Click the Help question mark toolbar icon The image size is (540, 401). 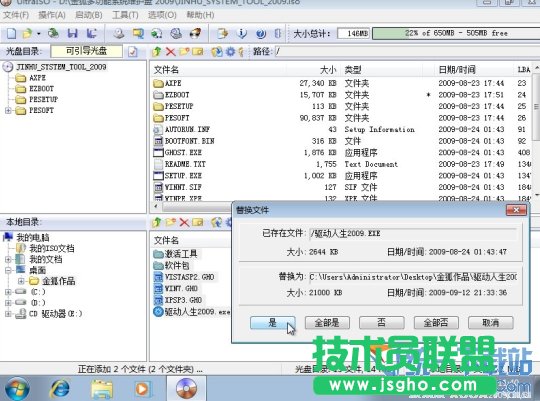click(261, 33)
